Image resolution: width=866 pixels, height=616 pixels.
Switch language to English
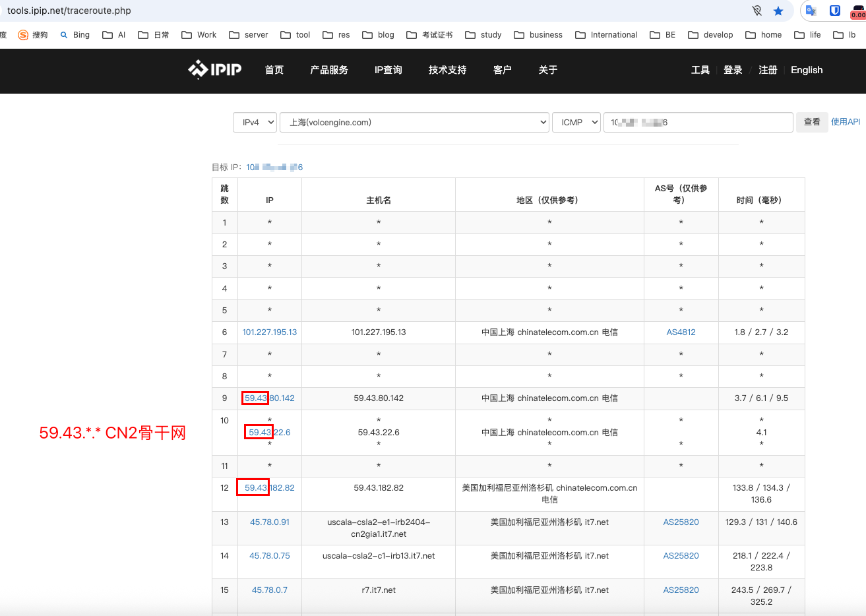tap(807, 70)
